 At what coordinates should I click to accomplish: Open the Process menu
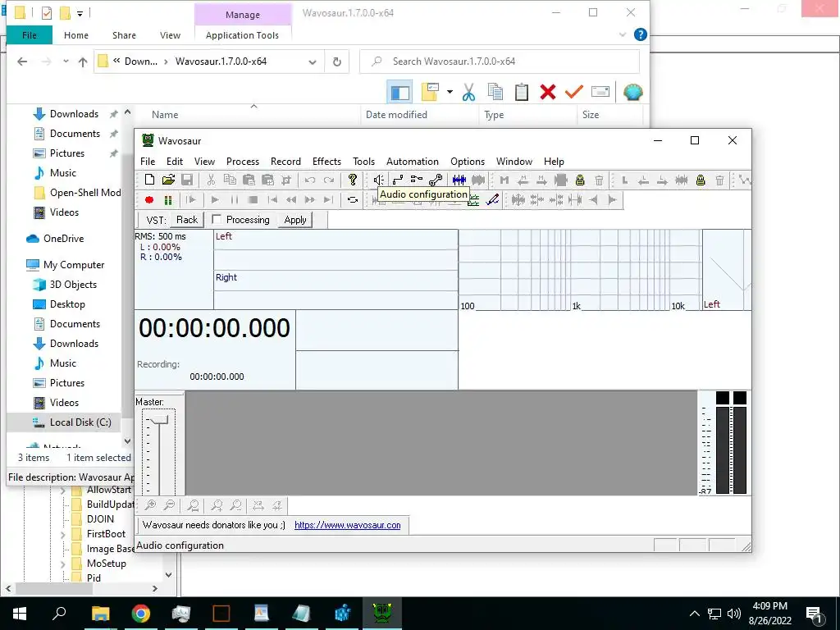[x=243, y=162]
